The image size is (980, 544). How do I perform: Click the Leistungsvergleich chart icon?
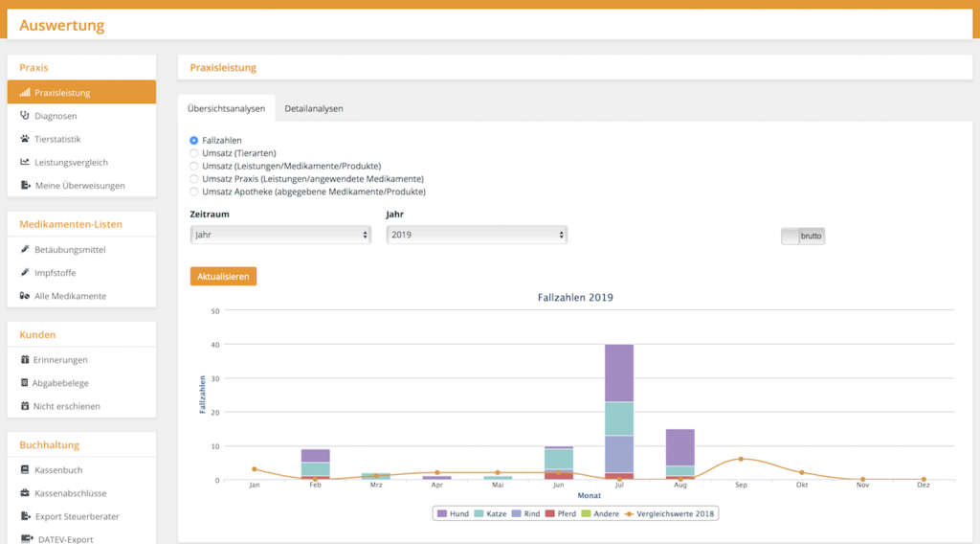25,162
